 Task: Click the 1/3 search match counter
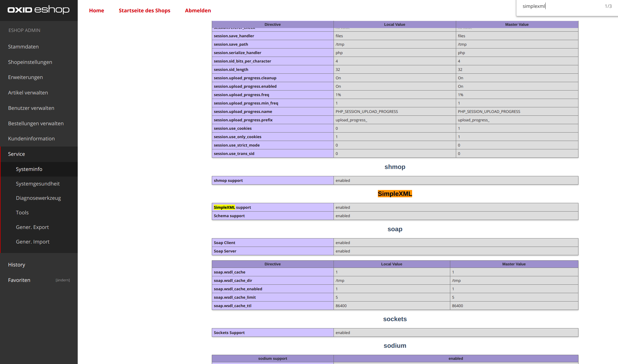pos(608,6)
